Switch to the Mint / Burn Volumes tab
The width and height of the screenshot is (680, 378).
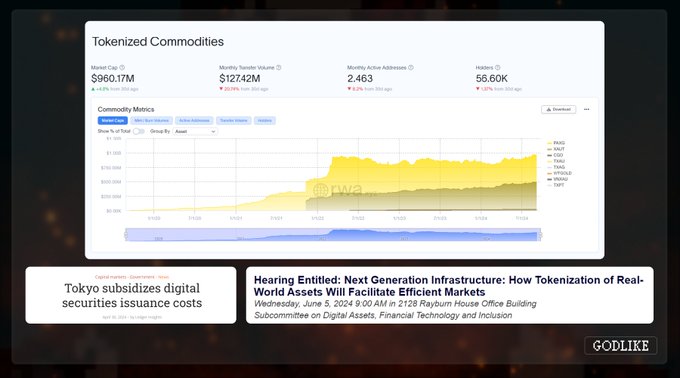click(x=151, y=121)
